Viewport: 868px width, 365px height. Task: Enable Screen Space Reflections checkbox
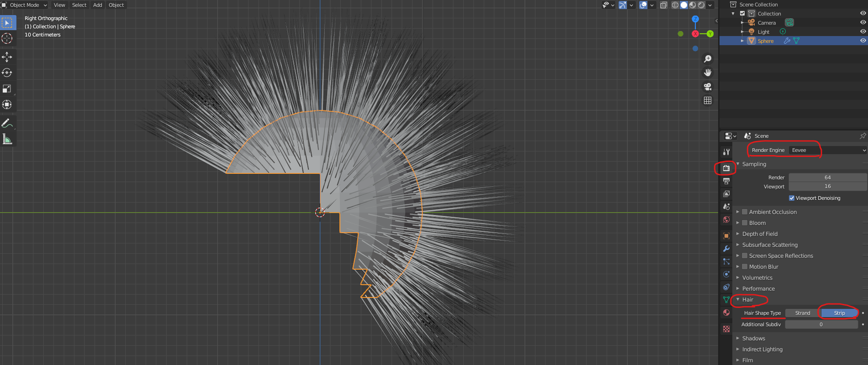745,255
